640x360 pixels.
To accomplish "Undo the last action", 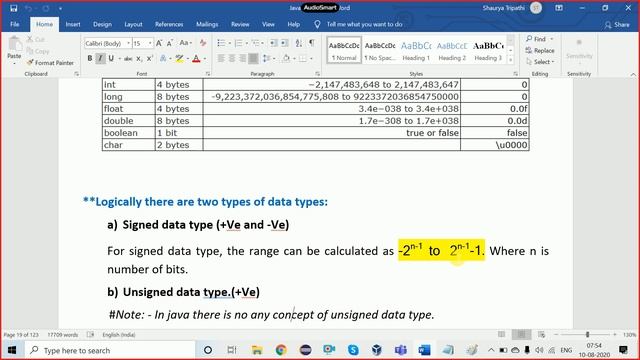I will click(28, 8).
